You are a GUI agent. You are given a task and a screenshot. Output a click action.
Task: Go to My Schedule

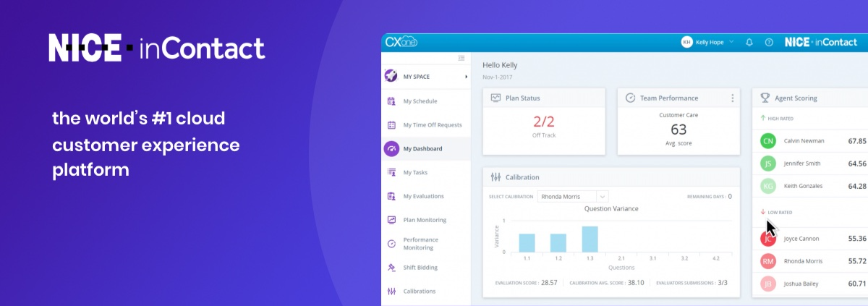(420, 101)
